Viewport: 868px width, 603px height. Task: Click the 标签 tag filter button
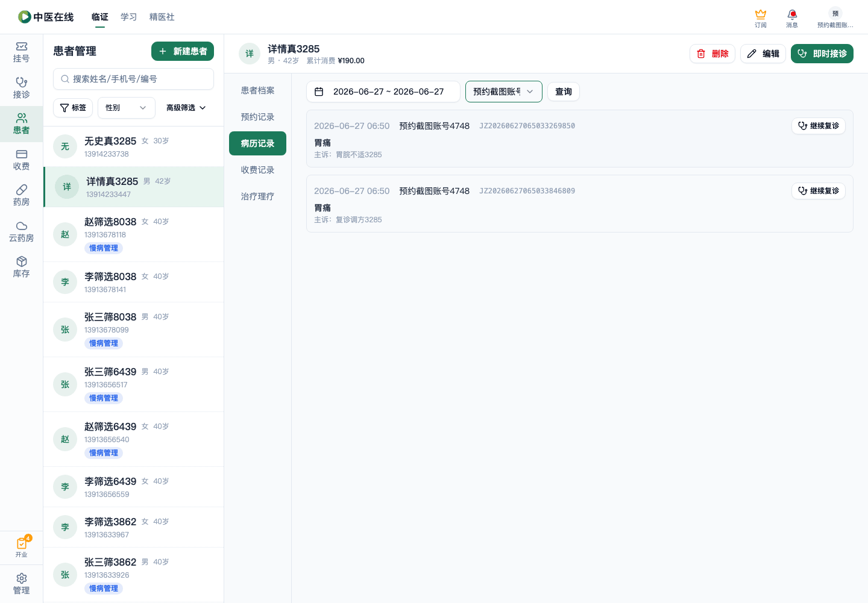73,108
